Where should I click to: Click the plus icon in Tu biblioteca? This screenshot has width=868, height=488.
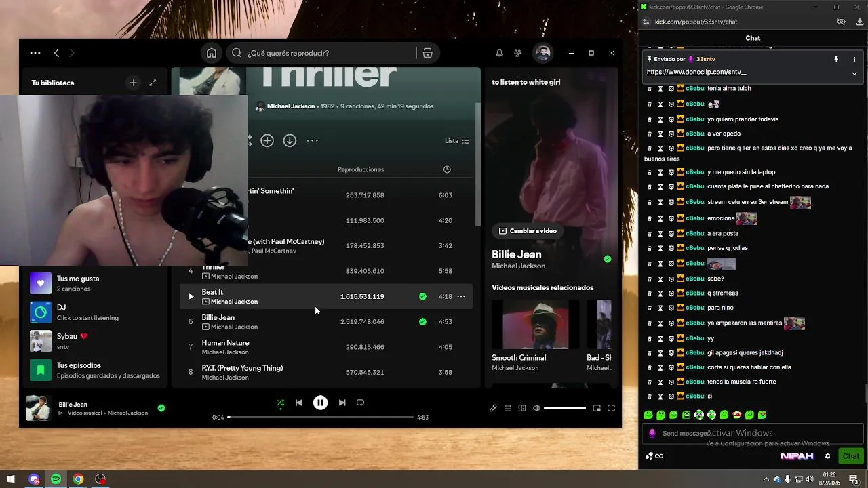coord(133,83)
